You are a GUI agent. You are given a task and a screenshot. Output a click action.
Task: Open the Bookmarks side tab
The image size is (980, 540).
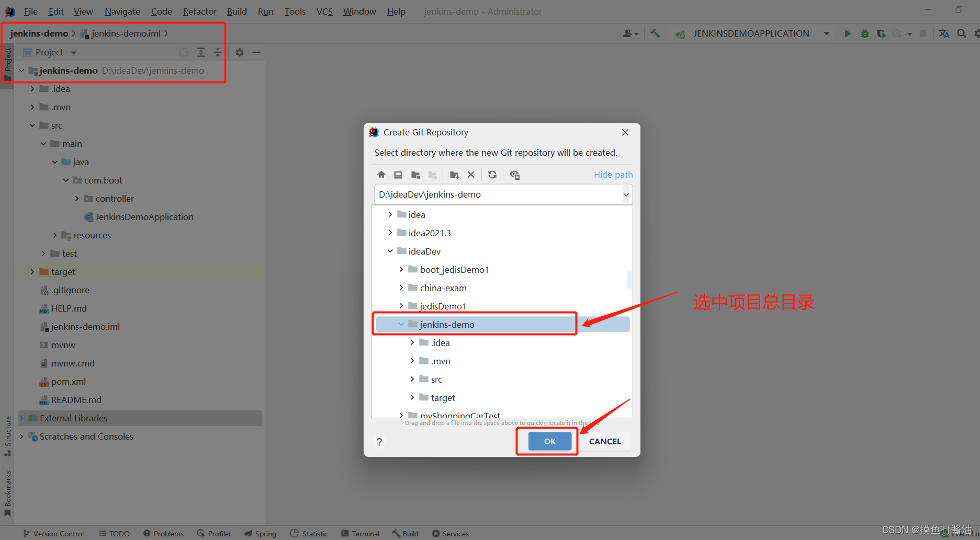coord(7,494)
